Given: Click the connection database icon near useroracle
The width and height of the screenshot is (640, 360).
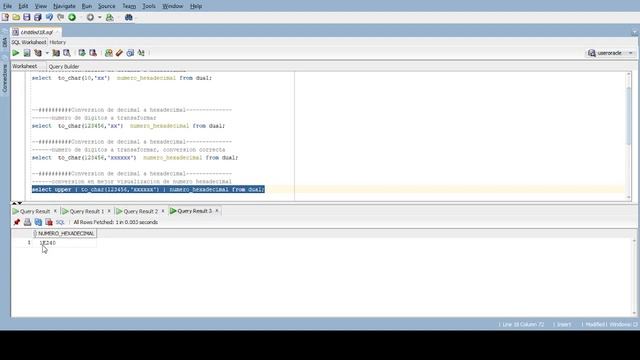Looking at the screenshot, I should pyautogui.click(x=591, y=53).
